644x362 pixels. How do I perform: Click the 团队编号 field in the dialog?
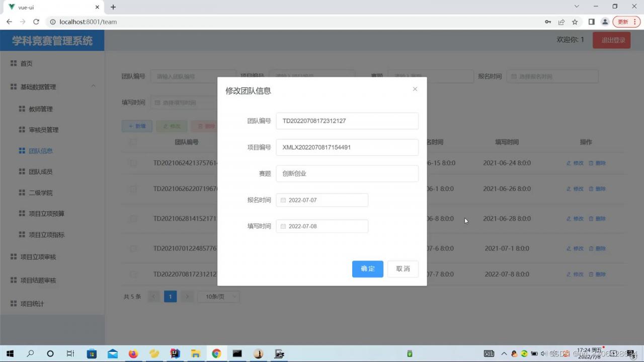tap(347, 121)
